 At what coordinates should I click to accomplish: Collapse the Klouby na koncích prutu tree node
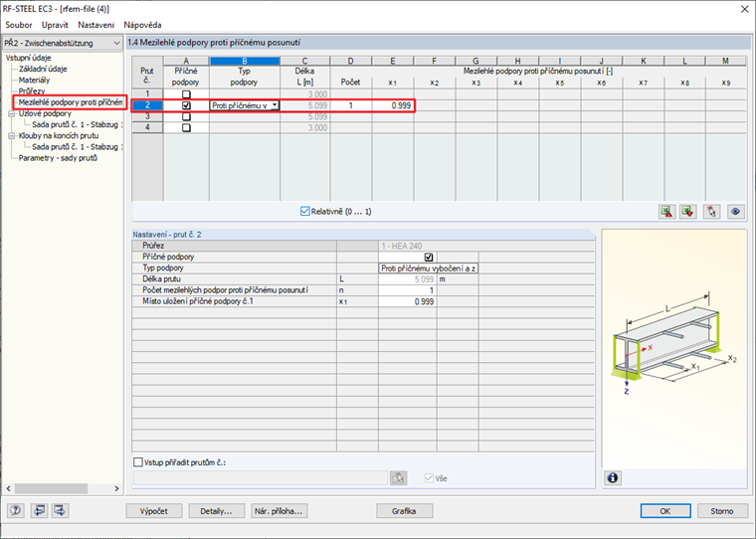click(12, 136)
